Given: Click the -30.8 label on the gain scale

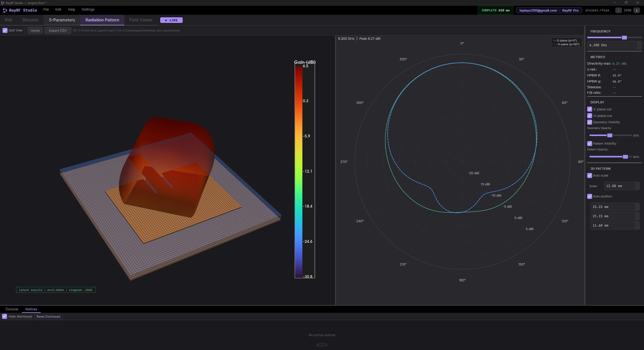Looking at the screenshot, I should pyautogui.click(x=308, y=277).
